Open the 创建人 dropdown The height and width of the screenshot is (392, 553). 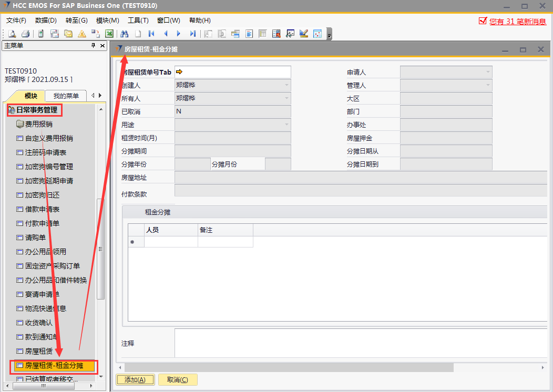coord(286,85)
